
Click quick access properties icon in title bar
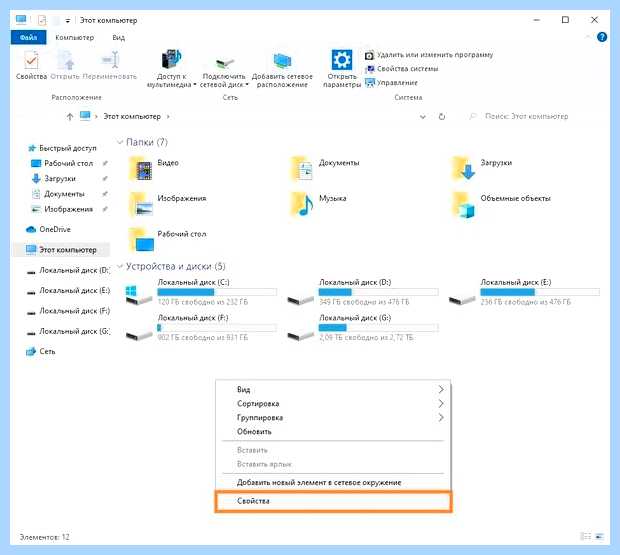pyautogui.click(x=42, y=20)
